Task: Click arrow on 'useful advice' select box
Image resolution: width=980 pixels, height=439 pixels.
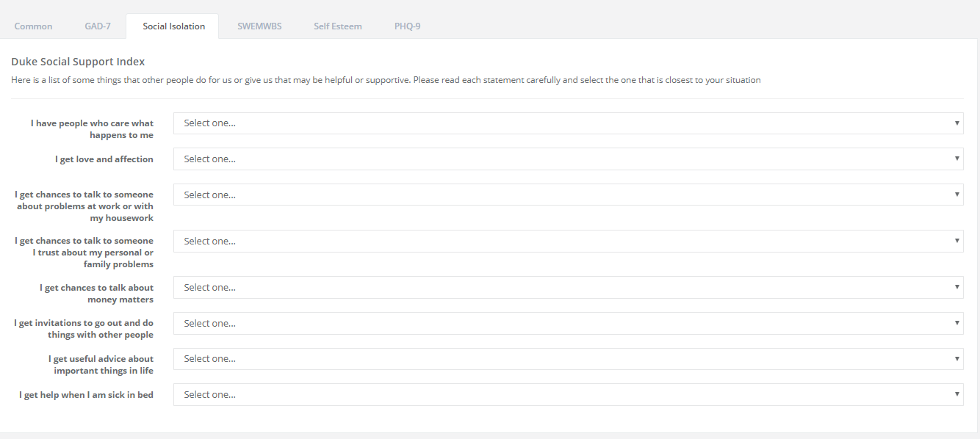Action: point(957,358)
